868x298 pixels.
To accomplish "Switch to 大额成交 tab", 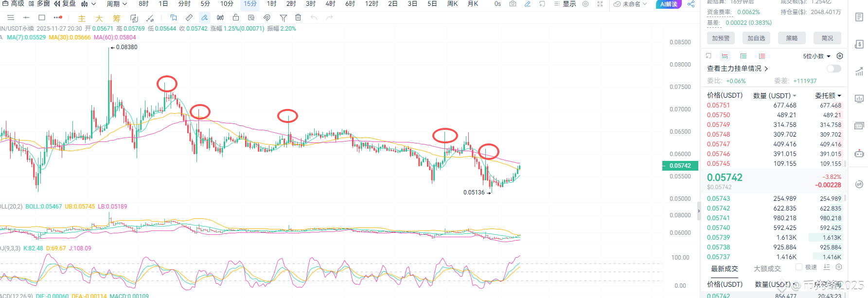I will tap(767, 269).
